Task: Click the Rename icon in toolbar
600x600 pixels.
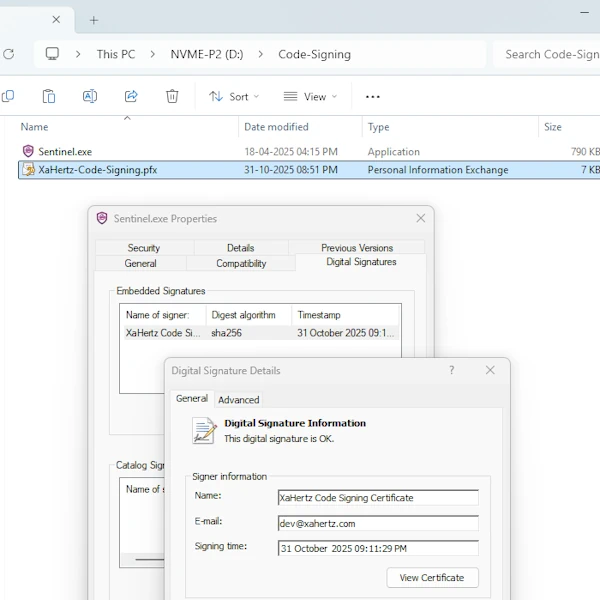Action: 90,96
